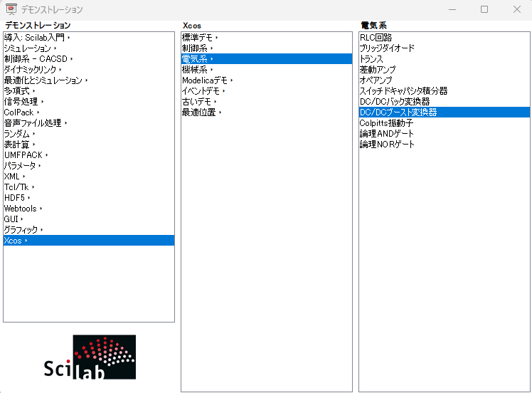Select HDF5 in the list
This screenshot has height=393, width=532.
pos(89,198)
